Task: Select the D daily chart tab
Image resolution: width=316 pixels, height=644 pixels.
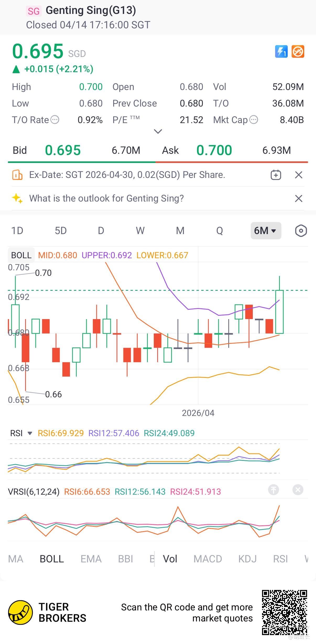Action: (101, 231)
